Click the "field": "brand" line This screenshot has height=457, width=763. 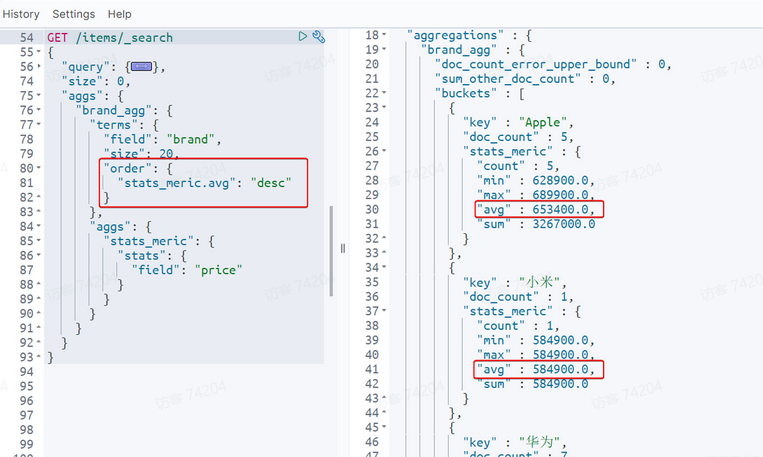(x=163, y=139)
